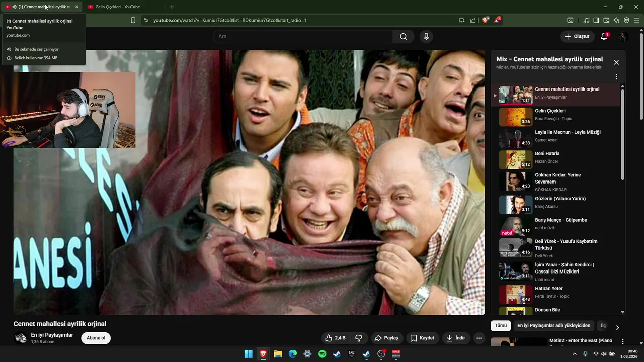The width and height of the screenshot is (644, 362).
Task: Click the YouTube search magnifier button
Action: pyautogui.click(x=404, y=36)
